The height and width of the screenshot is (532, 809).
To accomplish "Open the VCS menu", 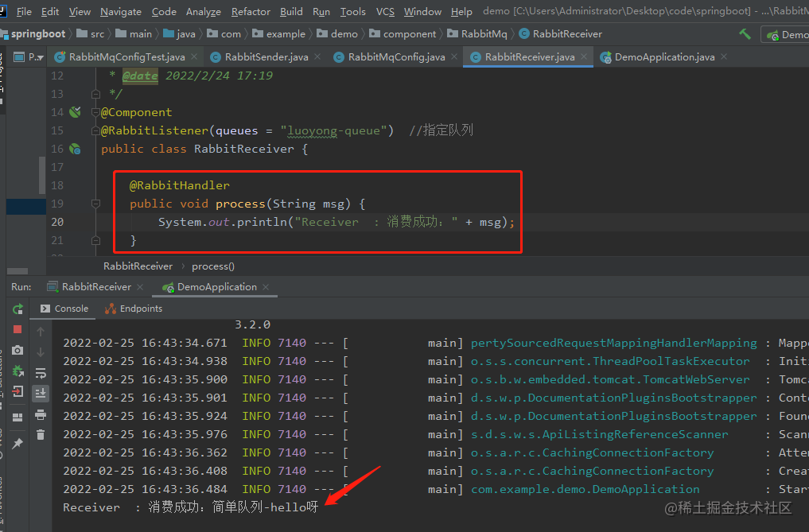I will point(385,11).
